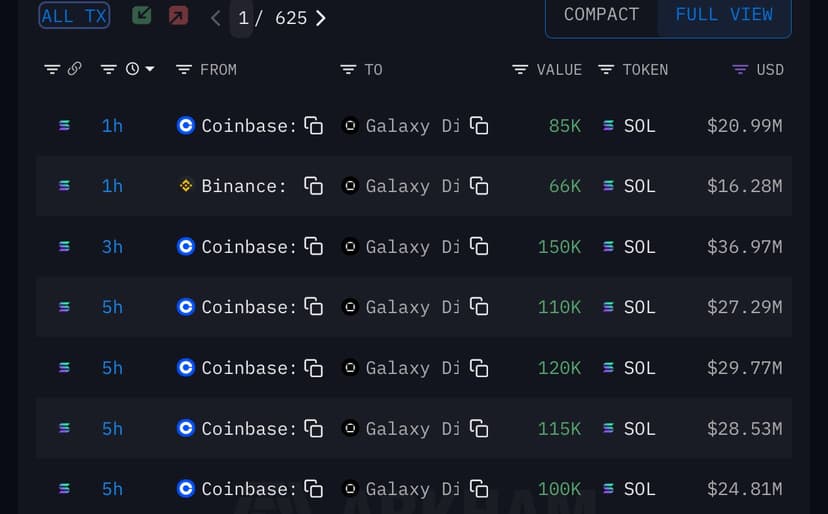Viewport: 828px width, 514px height.
Task: Click the red outgoing transactions filter icon
Action: pos(178,16)
